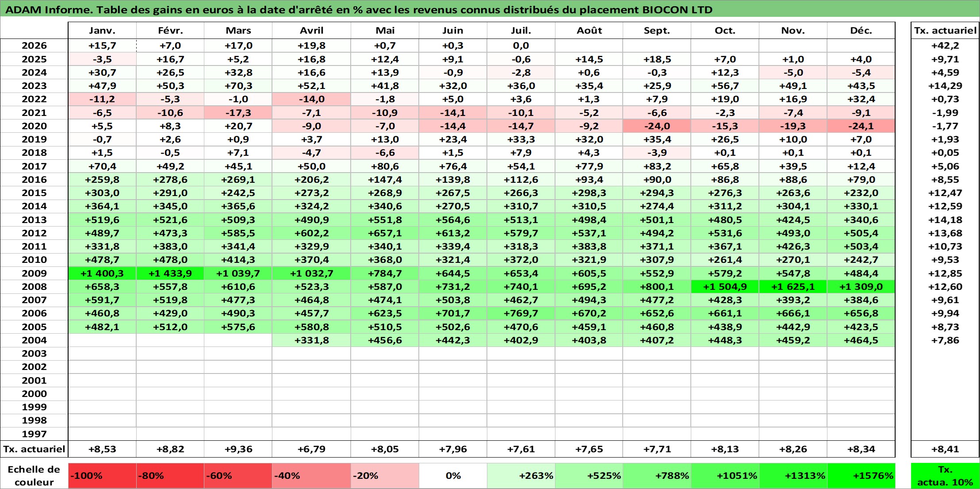
Task: Select January 2026 cell +15,7
Action: [x=102, y=46]
